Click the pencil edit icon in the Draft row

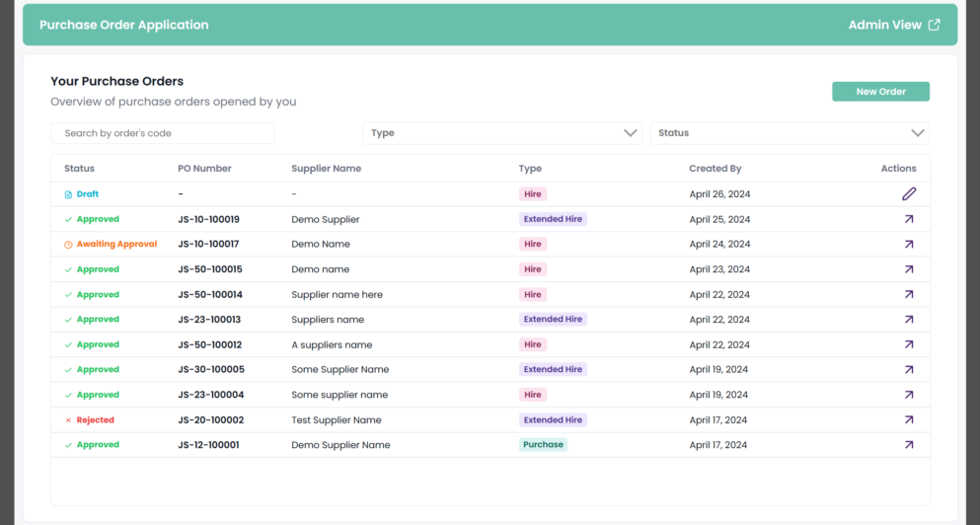909,194
